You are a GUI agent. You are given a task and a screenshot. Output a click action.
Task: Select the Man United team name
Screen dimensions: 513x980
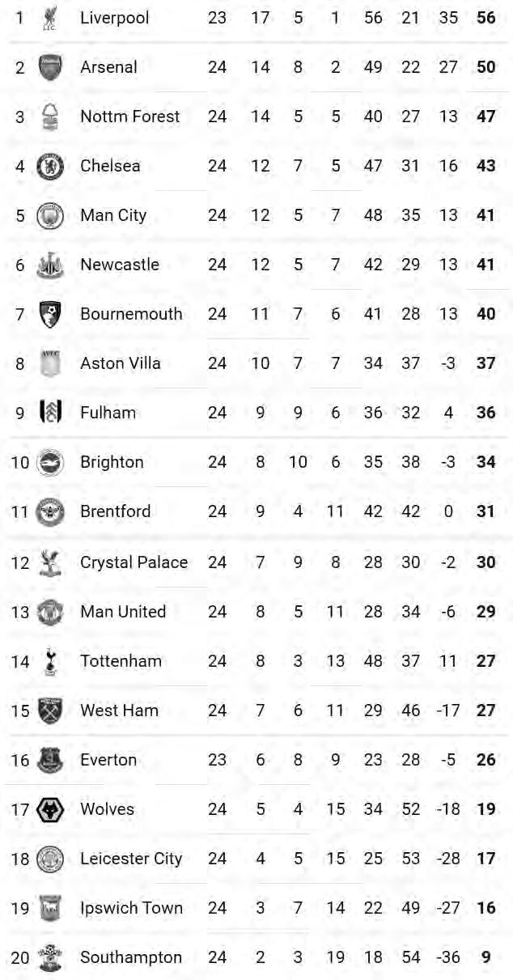tap(122, 612)
